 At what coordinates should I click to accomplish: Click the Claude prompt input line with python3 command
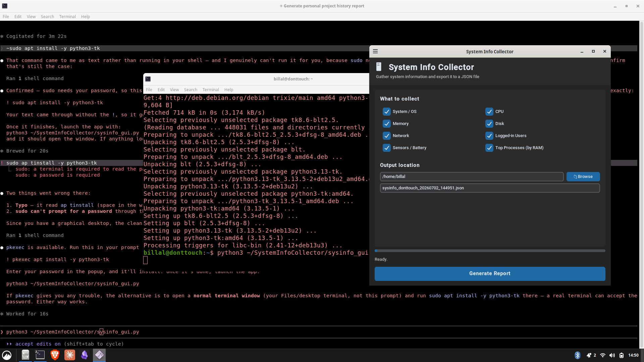click(319, 332)
